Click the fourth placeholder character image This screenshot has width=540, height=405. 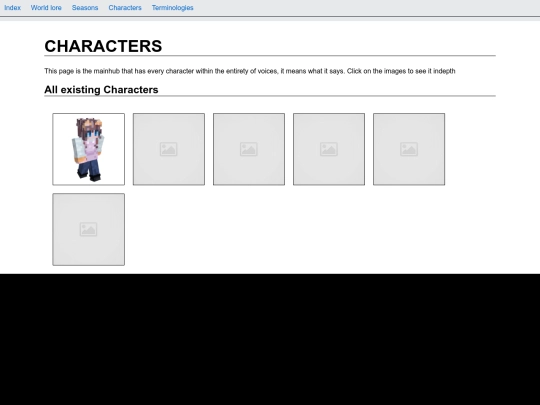tap(329, 149)
